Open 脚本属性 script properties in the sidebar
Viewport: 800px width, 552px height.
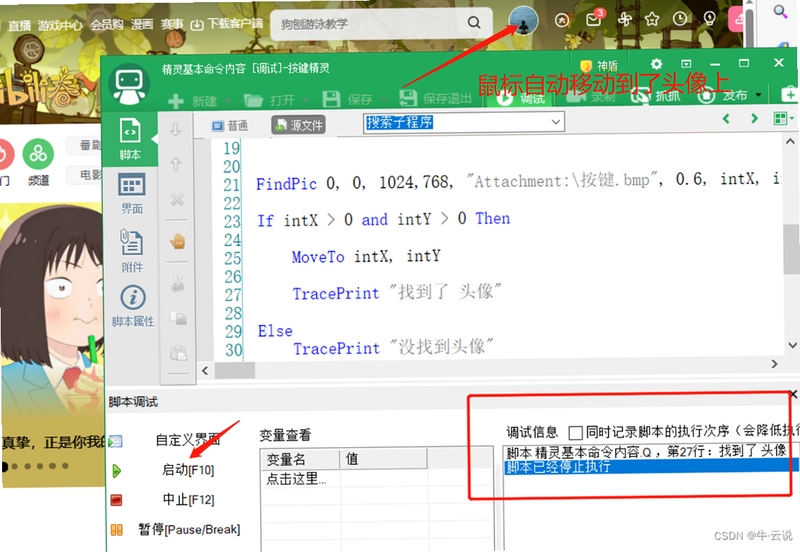click(133, 306)
